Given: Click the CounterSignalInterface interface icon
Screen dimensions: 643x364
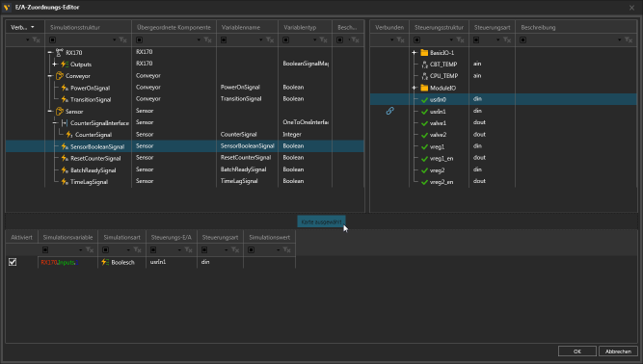Looking at the screenshot, I should (x=64, y=123).
